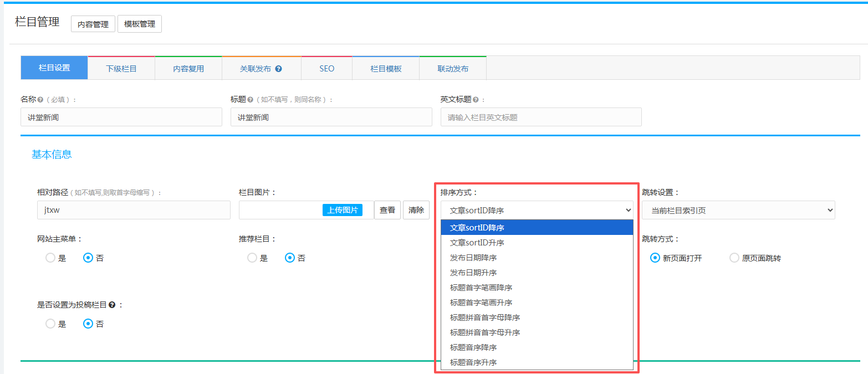Select 是 for 投稿栏目 setting
The height and width of the screenshot is (374, 868).
(50, 324)
